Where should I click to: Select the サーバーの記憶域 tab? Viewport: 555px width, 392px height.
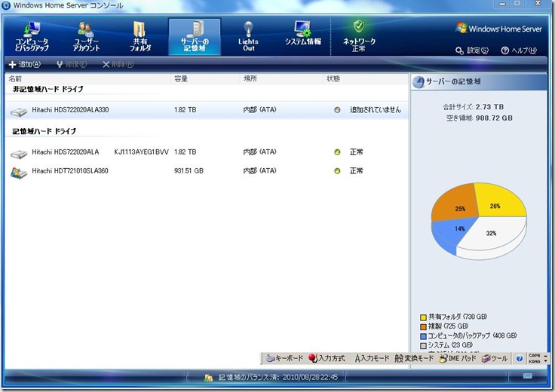tap(195, 37)
